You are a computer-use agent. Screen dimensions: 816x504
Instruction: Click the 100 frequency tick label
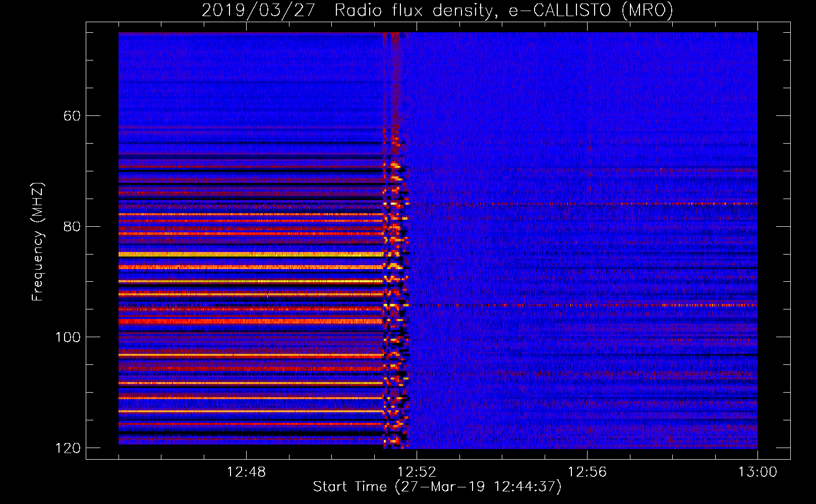click(x=68, y=337)
